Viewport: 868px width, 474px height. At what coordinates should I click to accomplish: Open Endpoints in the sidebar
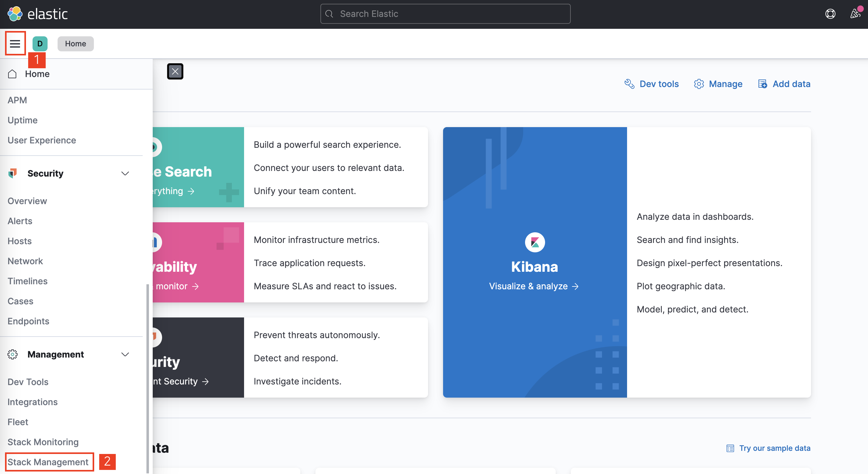tap(28, 321)
